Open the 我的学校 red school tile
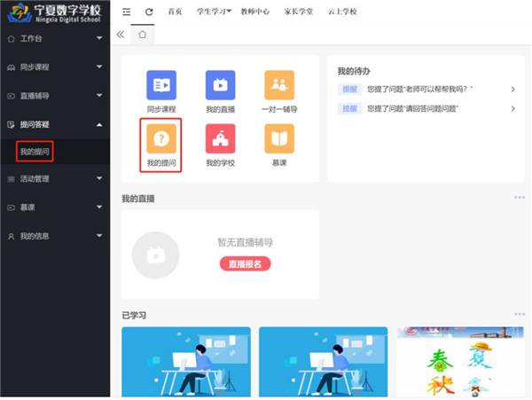 pyautogui.click(x=220, y=138)
